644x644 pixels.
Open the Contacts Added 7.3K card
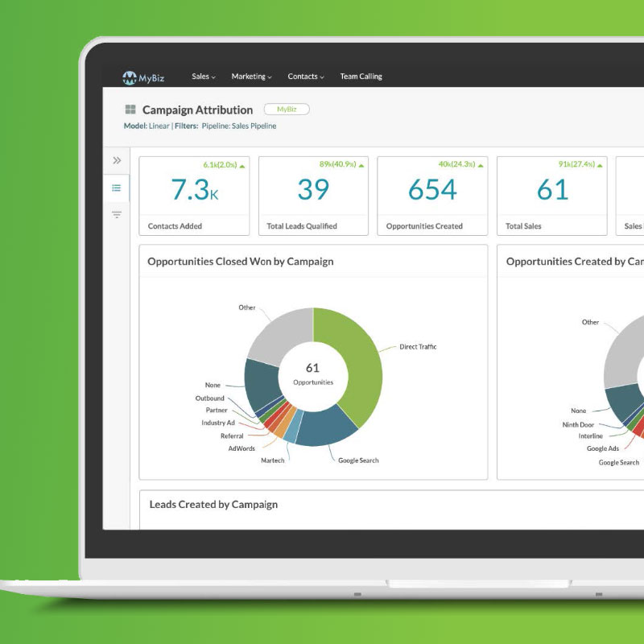tap(194, 196)
